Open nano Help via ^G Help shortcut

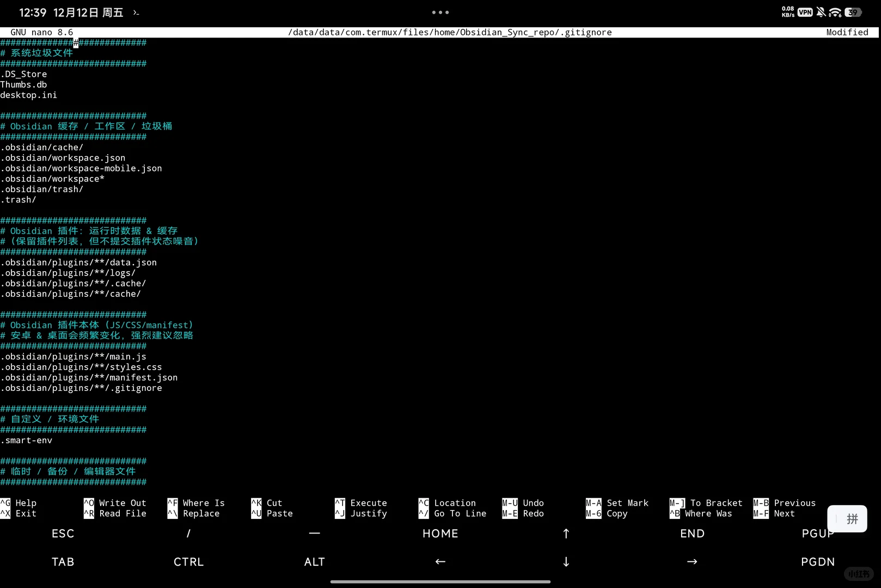pyautogui.click(x=21, y=503)
